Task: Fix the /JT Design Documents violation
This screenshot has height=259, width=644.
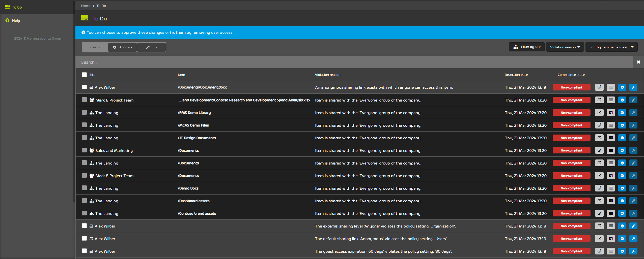Action: (633, 138)
